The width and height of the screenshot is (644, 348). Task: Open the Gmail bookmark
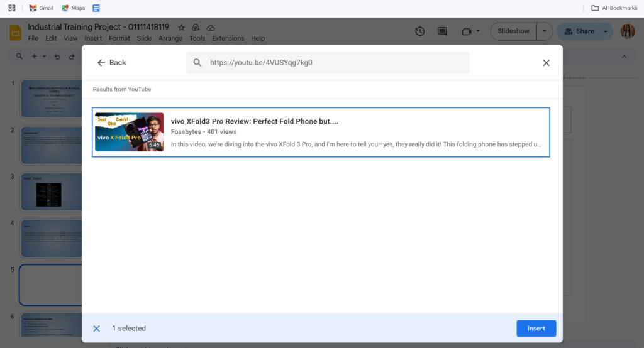point(41,8)
